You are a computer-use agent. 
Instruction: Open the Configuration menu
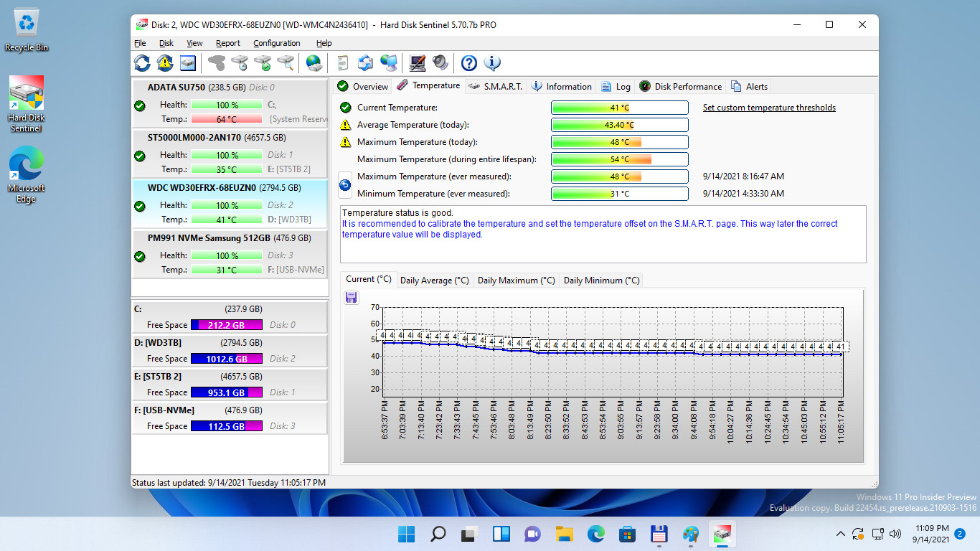pos(276,43)
